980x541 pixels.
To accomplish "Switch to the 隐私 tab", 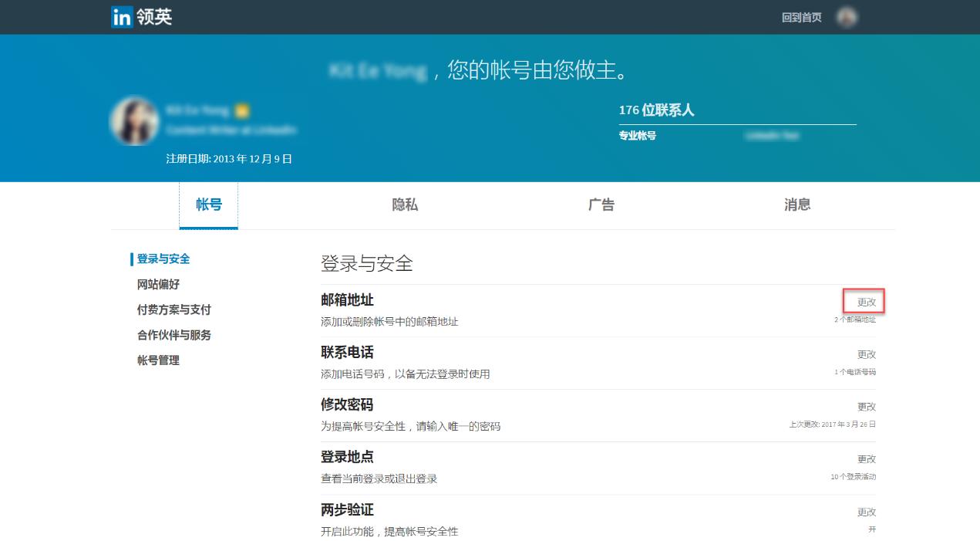I will pyautogui.click(x=405, y=205).
